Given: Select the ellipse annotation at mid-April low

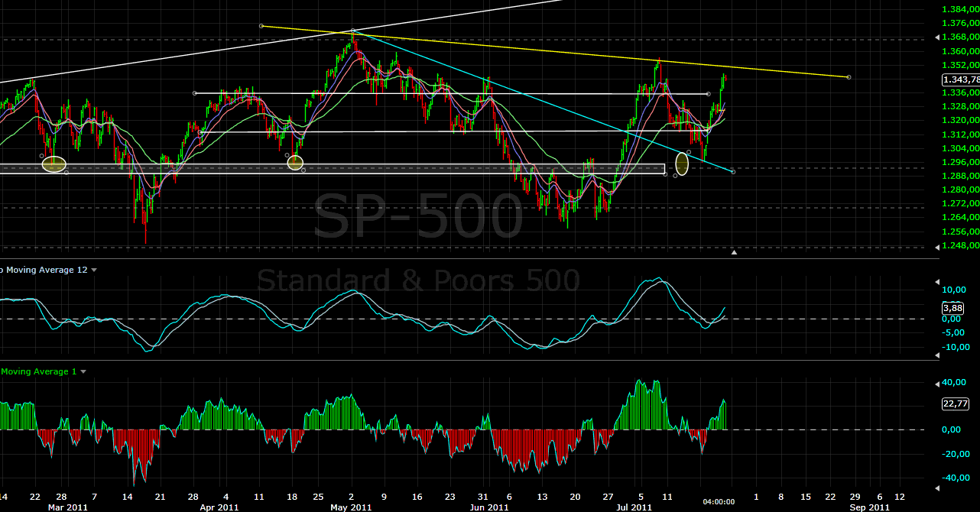Looking at the screenshot, I should pos(295,162).
